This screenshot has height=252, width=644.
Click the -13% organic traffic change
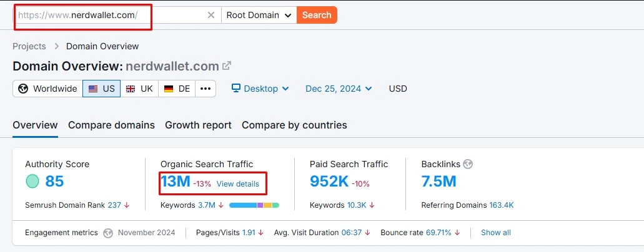pyautogui.click(x=202, y=184)
